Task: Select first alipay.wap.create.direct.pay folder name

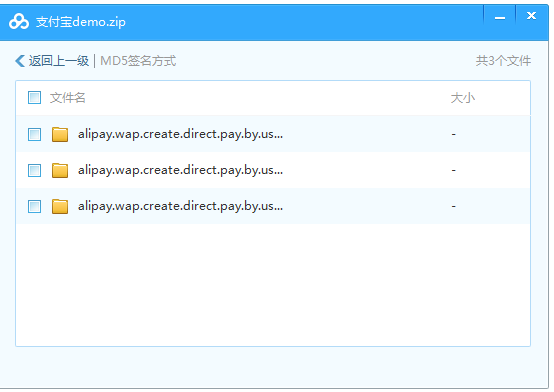Action: 180,134
